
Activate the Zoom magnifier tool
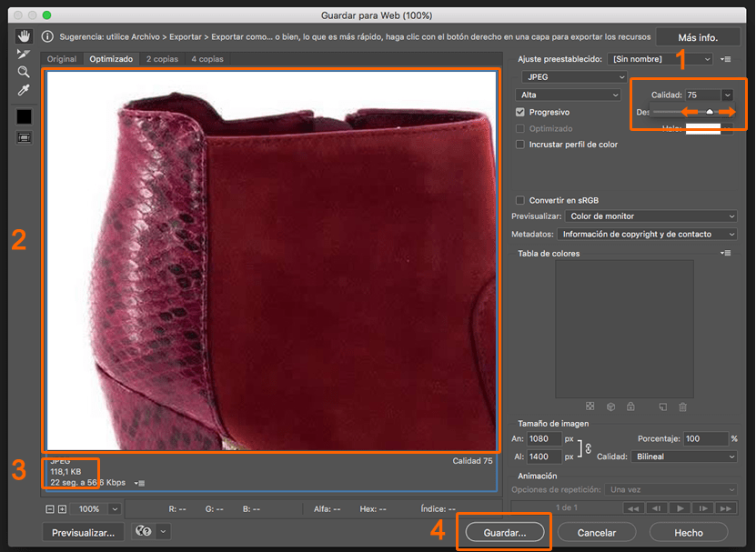(x=24, y=72)
